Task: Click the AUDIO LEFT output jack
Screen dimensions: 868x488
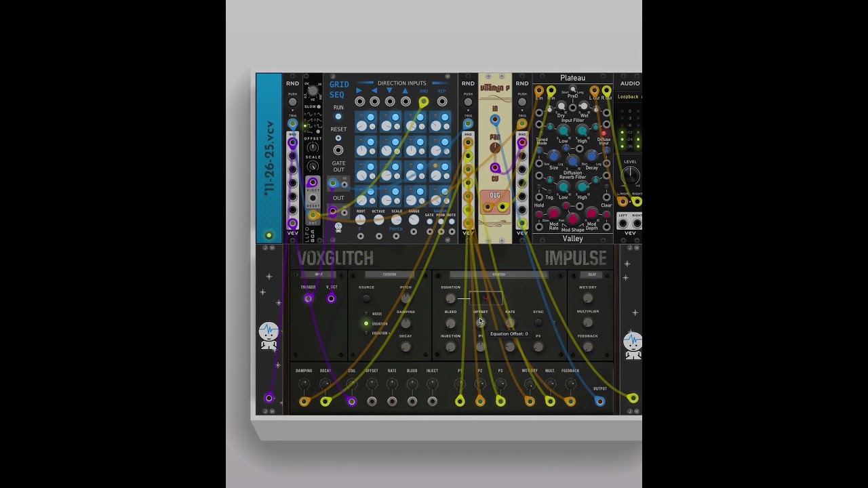Action: (x=624, y=223)
